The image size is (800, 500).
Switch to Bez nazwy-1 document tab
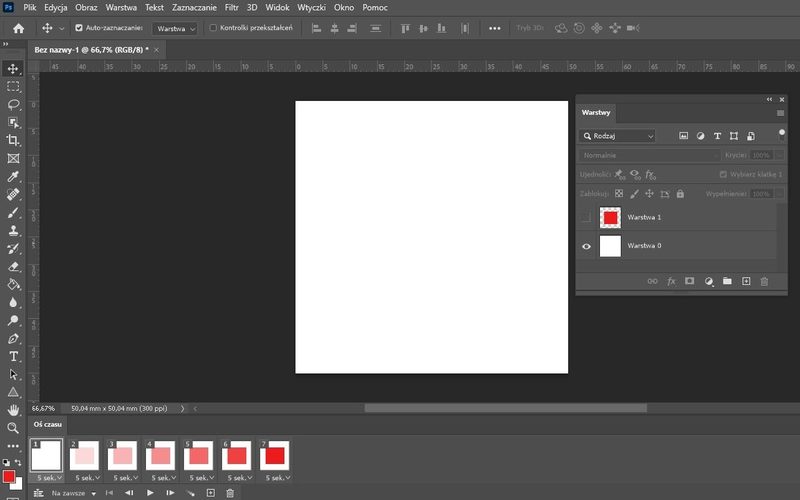pos(91,50)
